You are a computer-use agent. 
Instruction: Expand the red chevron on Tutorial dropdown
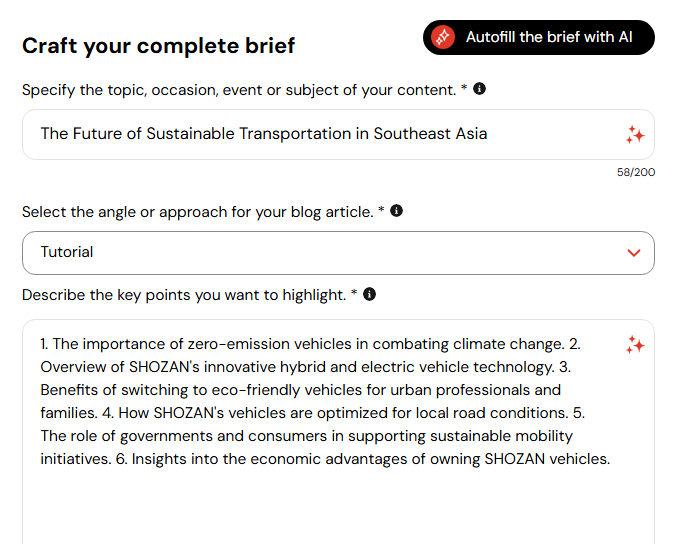(634, 253)
